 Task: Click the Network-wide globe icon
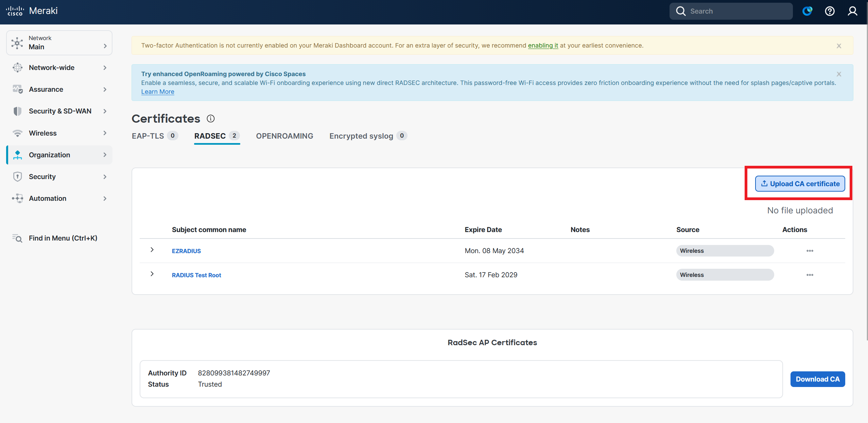[x=17, y=68]
